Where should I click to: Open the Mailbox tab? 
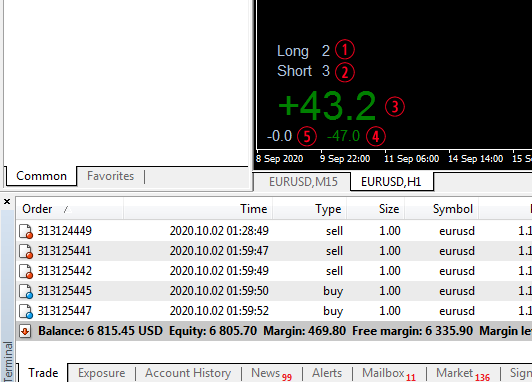coord(389,374)
